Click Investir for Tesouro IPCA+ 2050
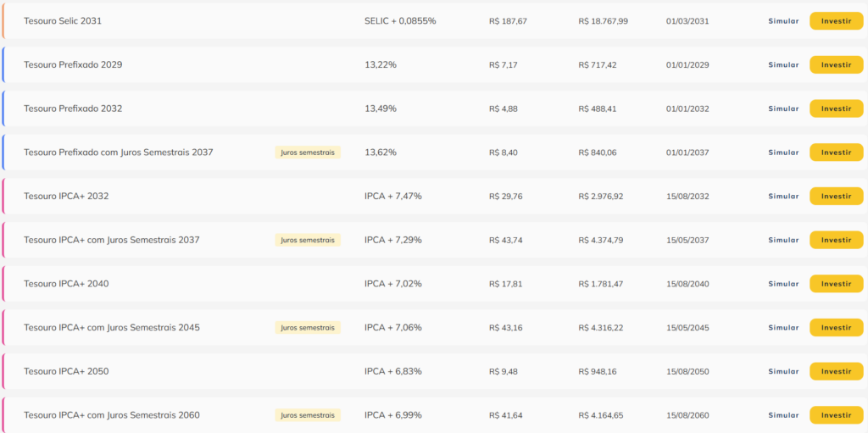Viewport: 868px width, 433px height. point(836,371)
